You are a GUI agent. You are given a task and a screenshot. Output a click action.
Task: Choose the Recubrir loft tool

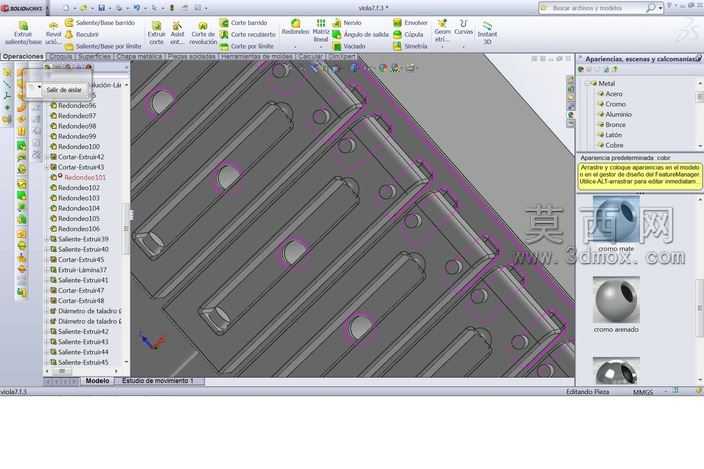[x=82, y=34]
